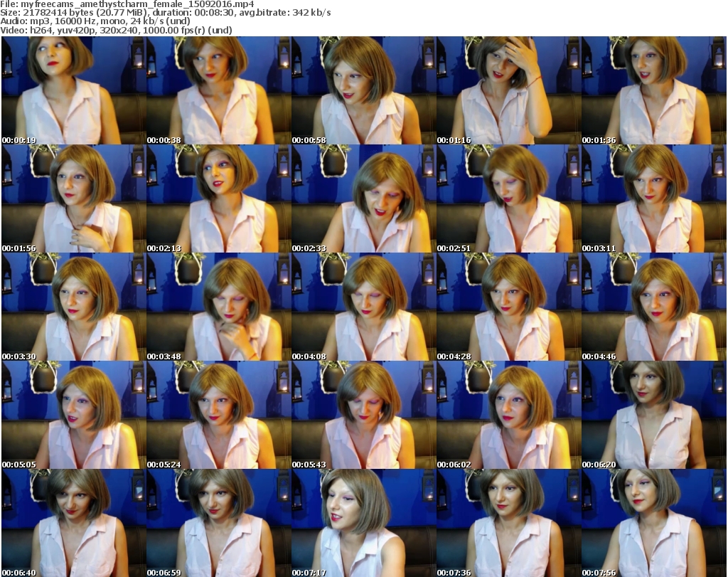Click the Size line showing 20.77 MiB
Image resolution: width=728 pixels, height=577 pixels.
165,13
